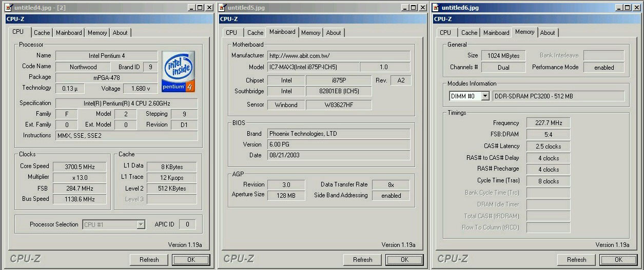Click the Performance Mode value enabled
This screenshot has width=644, height=270.
604,68
